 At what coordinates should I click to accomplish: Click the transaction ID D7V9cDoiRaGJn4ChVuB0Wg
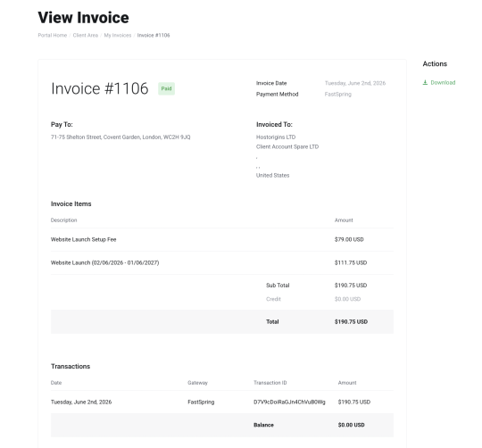(x=289, y=402)
